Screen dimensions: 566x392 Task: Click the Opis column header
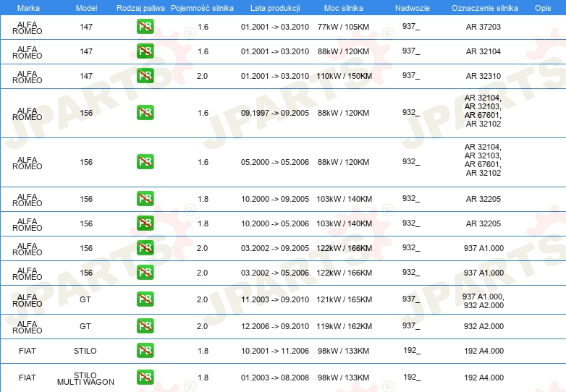pyautogui.click(x=543, y=8)
